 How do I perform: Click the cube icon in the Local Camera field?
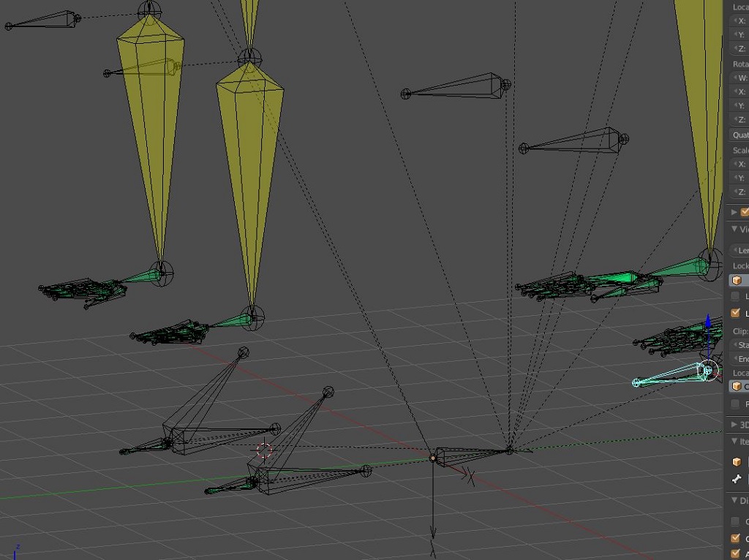coord(737,386)
